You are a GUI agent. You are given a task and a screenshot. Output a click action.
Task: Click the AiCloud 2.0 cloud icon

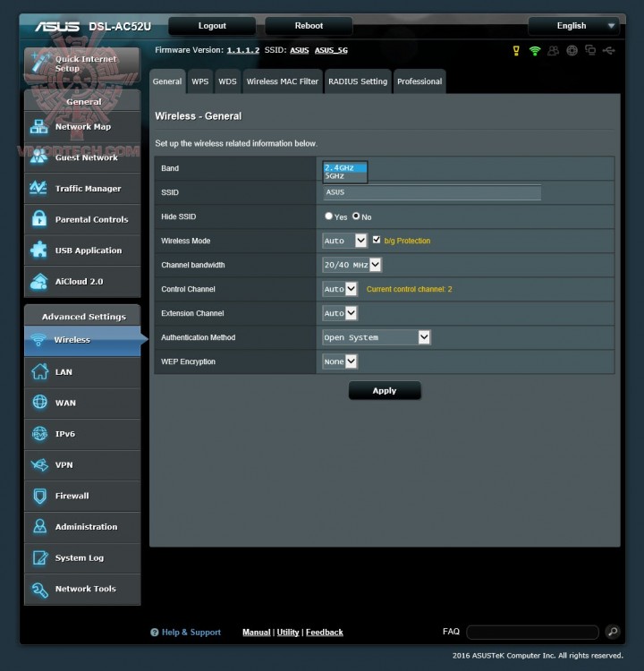pos(39,281)
